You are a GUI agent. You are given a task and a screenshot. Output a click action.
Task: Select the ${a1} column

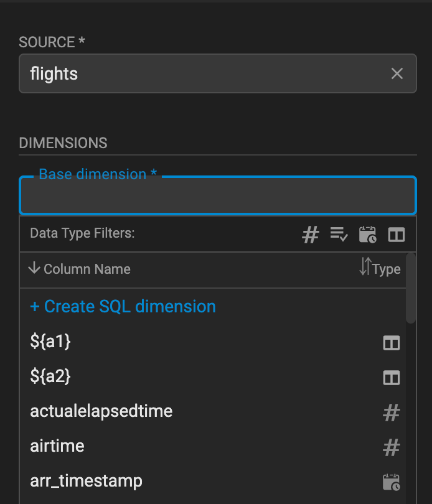213,342
